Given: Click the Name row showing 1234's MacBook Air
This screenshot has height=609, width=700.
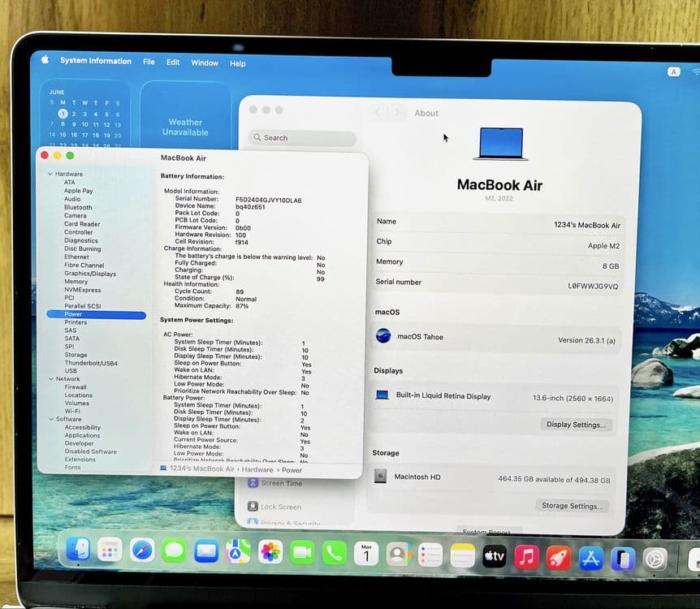Looking at the screenshot, I should coord(498,222).
